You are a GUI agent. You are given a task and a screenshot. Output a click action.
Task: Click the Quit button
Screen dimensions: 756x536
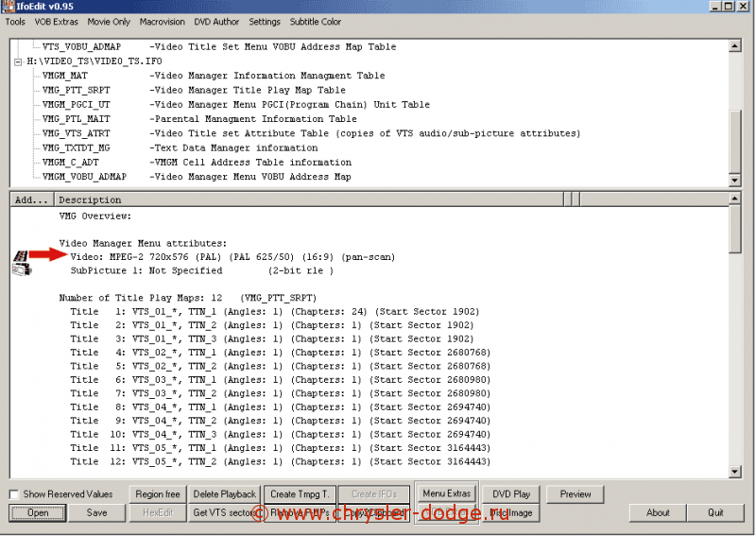click(715, 513)
